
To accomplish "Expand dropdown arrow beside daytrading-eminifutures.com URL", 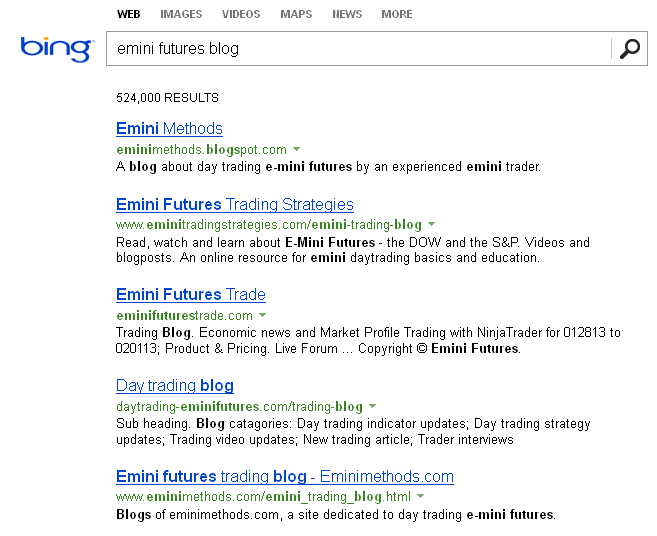I will [x=372, y=406].
